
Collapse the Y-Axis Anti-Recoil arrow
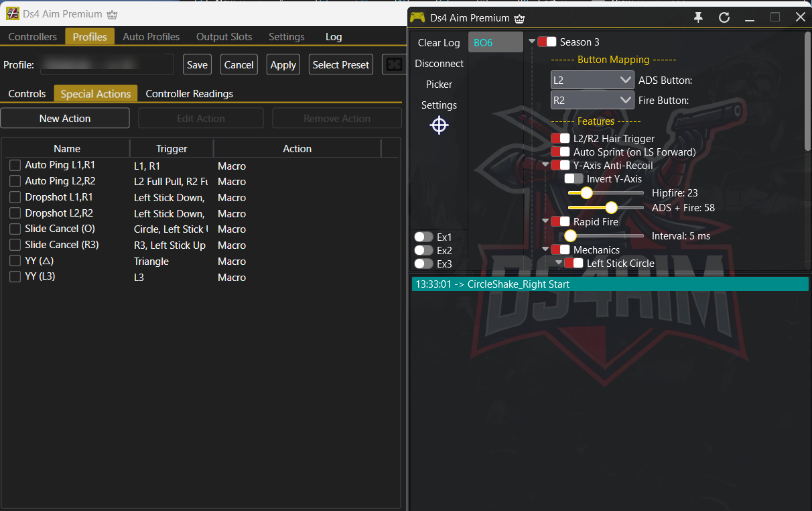[545, 165]
